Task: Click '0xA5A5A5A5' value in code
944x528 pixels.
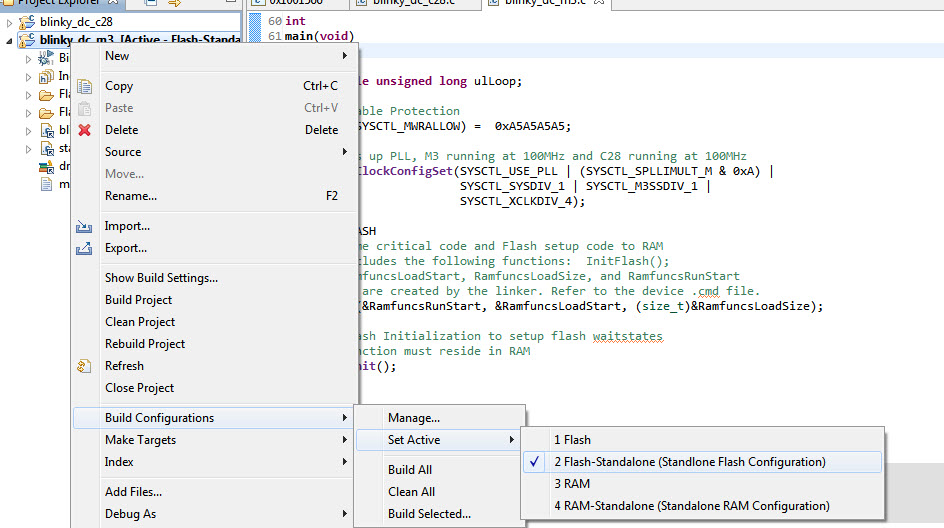Action: [530, 126]
